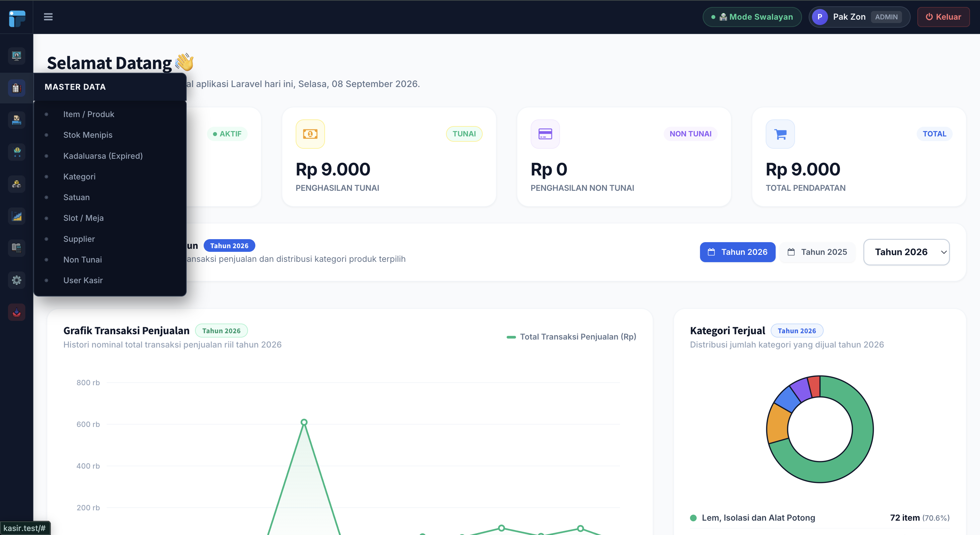980x535 pixels.
Task: Select the Tahun 2025 filter button
Action: pos(817,252)
